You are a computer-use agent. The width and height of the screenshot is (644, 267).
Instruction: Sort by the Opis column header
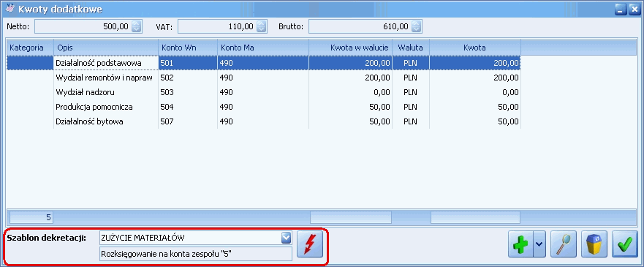click(x=106, y=48)
